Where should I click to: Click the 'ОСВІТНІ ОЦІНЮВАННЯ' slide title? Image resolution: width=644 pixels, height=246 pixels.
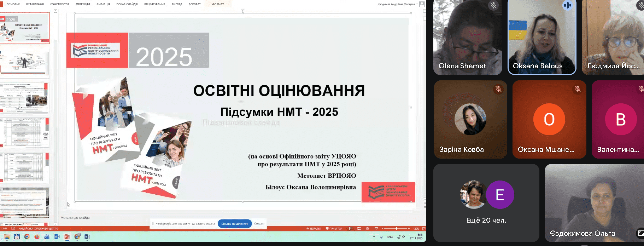[x=279, y=91]
